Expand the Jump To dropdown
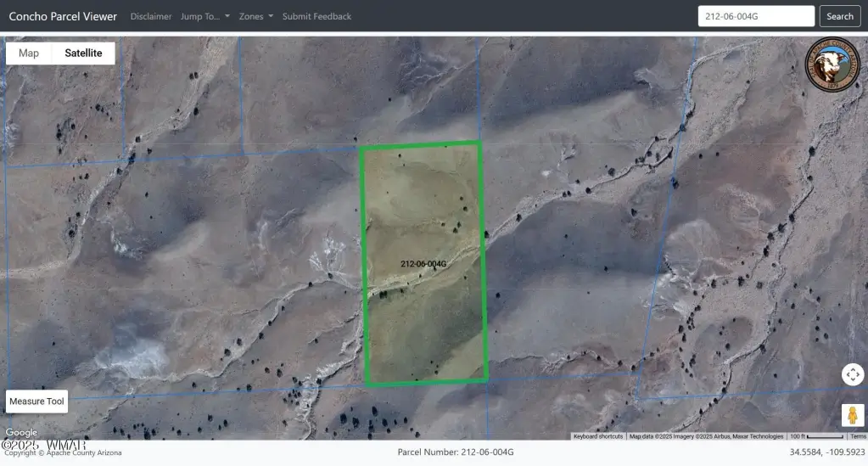Image resolution: width=868 pixels, height=466 pixels. pyautogui.click(x=204, y=16)
